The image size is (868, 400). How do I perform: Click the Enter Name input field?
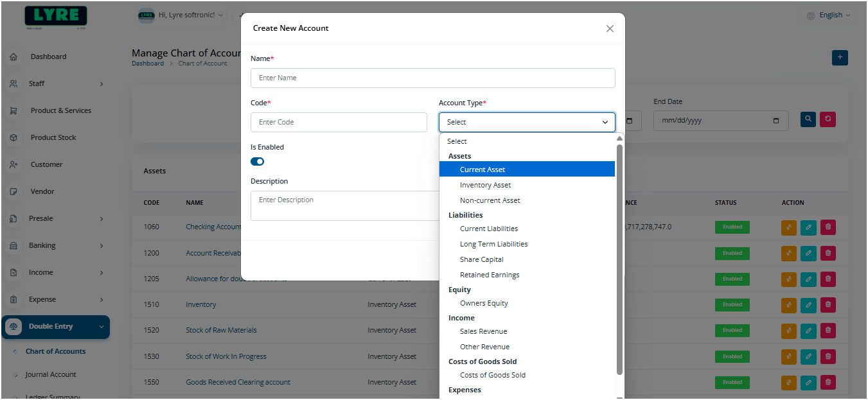point(432,78)
